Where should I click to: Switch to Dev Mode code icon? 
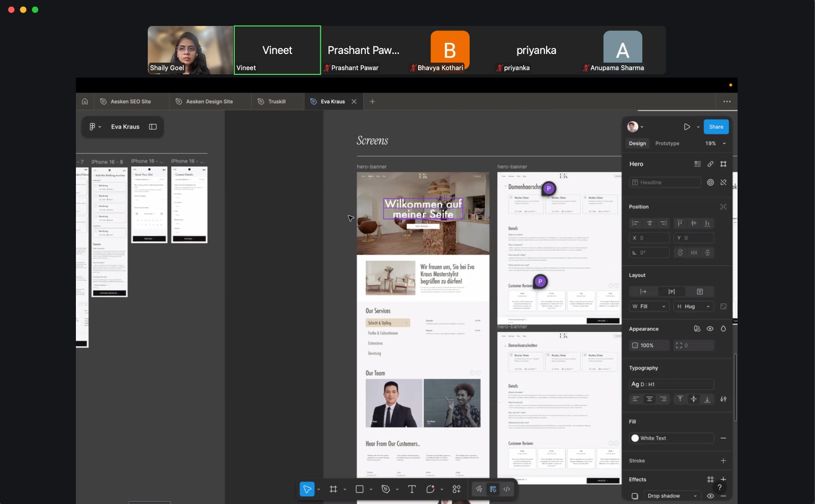(507, 489)
